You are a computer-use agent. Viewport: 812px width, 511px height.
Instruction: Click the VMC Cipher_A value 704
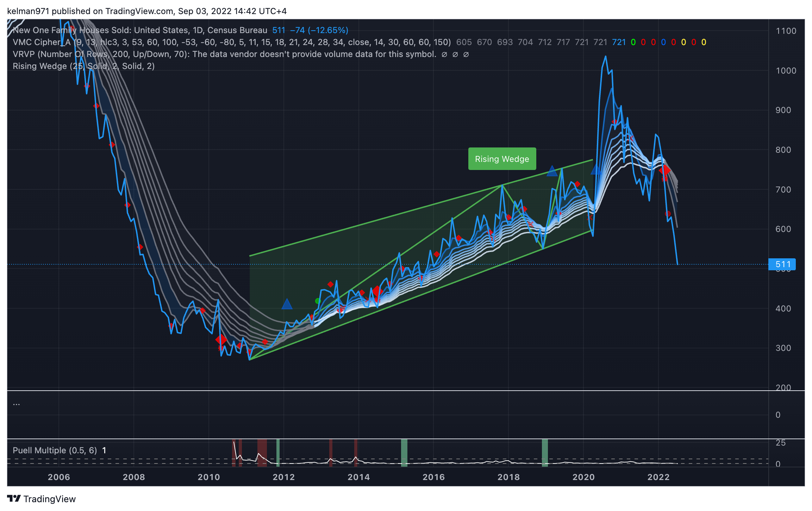pyautogui.click(x=525, y=42)
